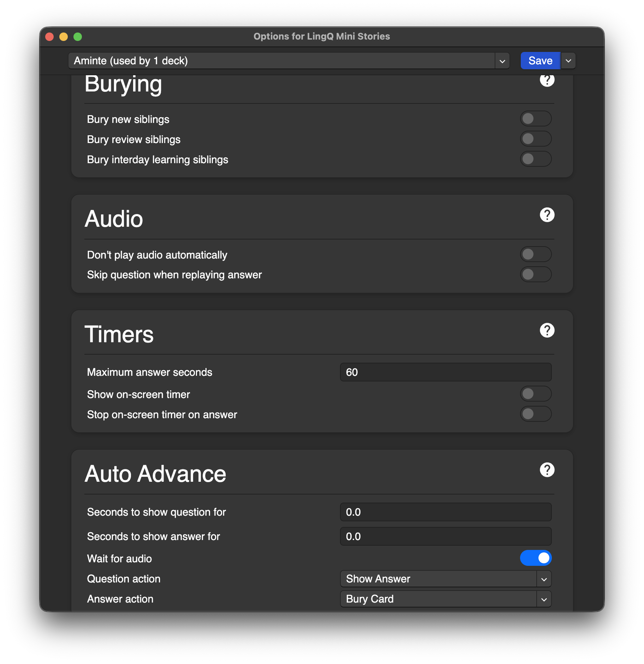Close the Options window with red button
Viewport: 644px width, 664px height.
49,37
